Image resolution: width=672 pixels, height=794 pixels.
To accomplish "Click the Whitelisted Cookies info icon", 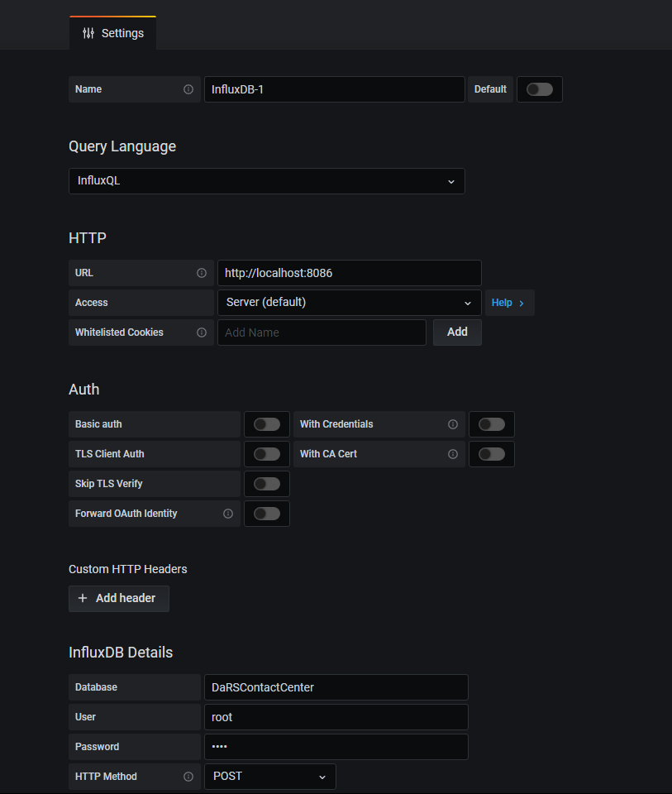I will [202, 332].
